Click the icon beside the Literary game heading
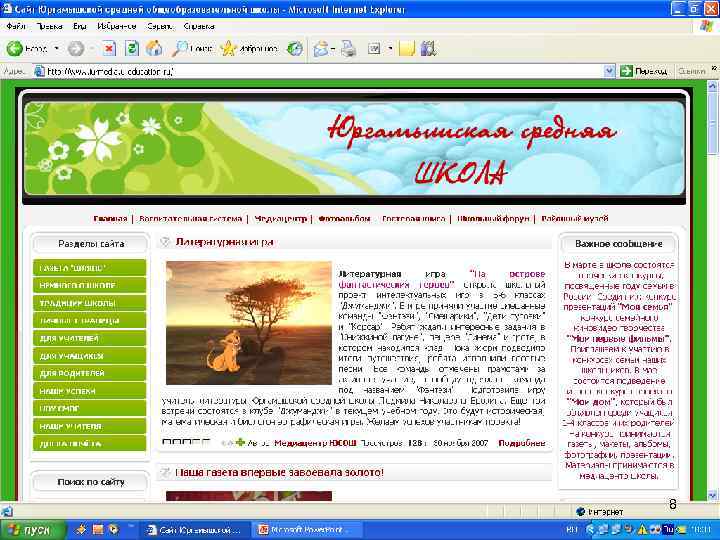Screen dimensions: 720x540 pos(165,242)
